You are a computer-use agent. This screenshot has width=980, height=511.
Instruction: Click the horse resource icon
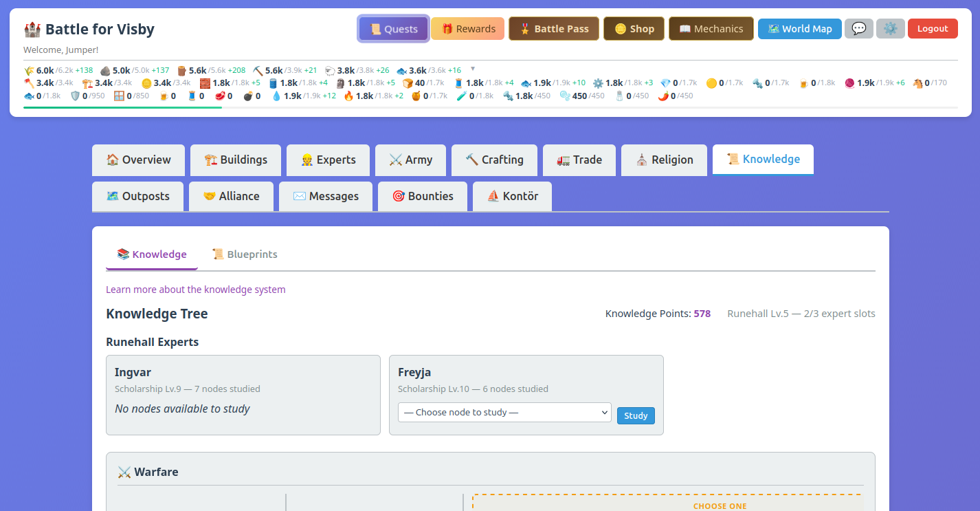tap(917, 83)
